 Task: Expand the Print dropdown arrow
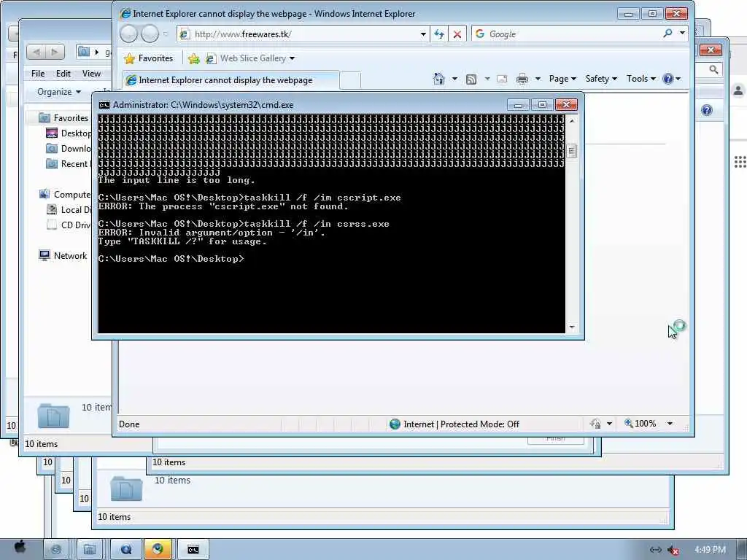tap(538, 79)
